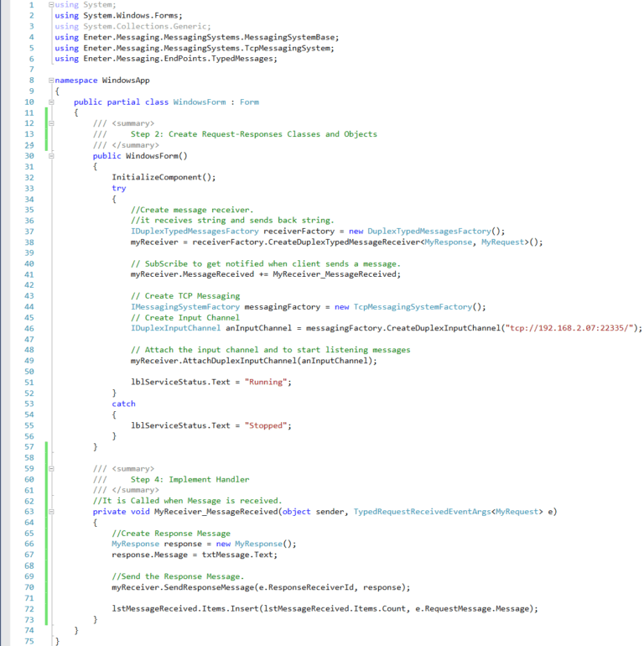Click the 'catch' keyword
Viewport: 644px width, 646px height.
(x=123, y=404)
